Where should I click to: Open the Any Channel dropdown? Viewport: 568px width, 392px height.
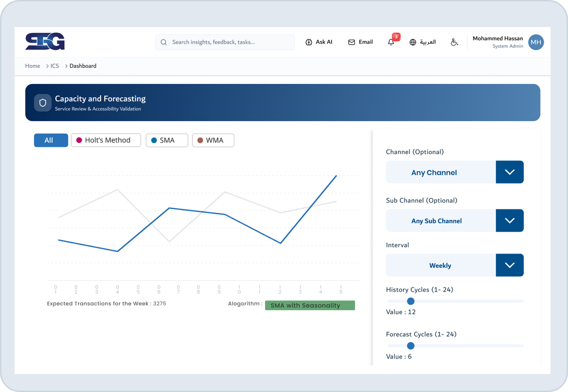(509, 172)
